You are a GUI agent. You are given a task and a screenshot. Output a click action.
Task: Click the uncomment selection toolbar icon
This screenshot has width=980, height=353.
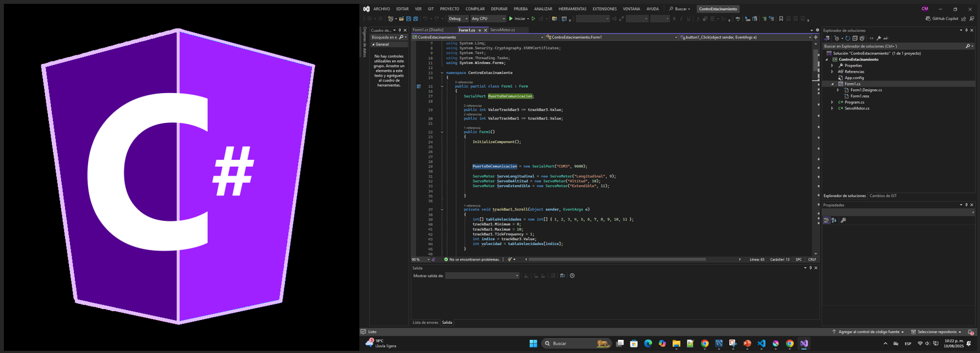click(772, 19)
